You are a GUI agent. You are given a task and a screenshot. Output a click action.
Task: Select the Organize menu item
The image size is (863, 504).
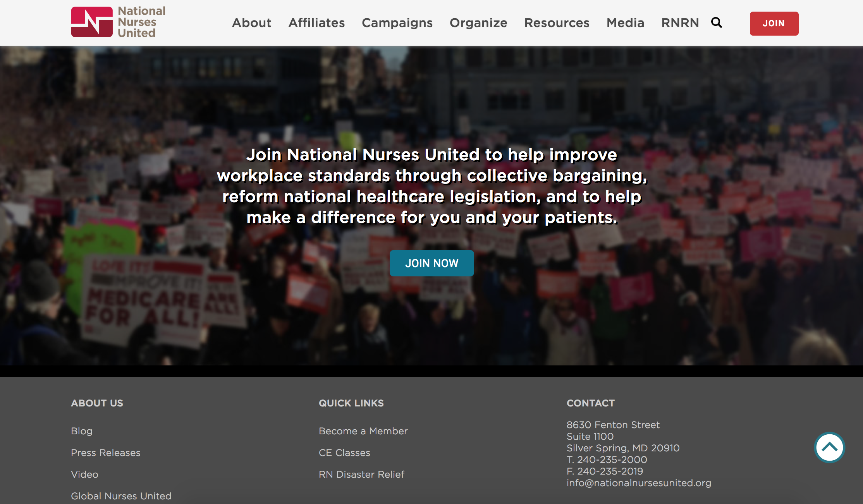[x=478, y=23]
